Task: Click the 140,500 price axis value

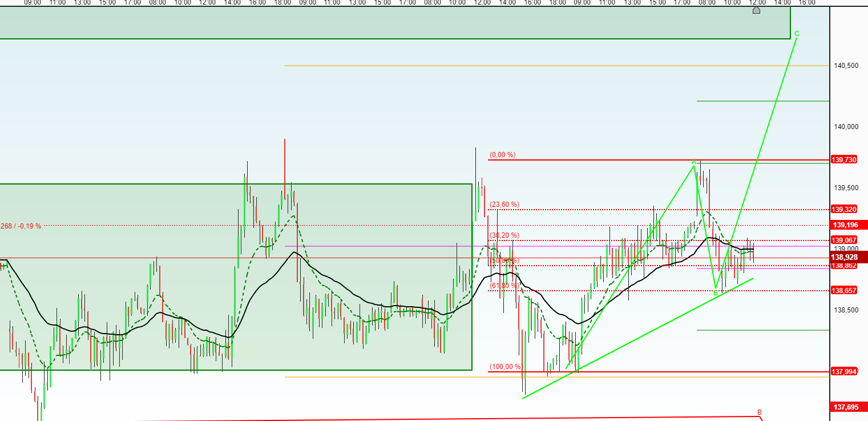Action: (x=846, y=66)
